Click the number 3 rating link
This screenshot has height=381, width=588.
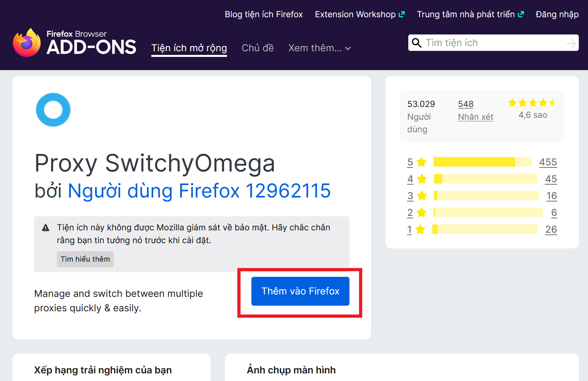tap(410, 196)
